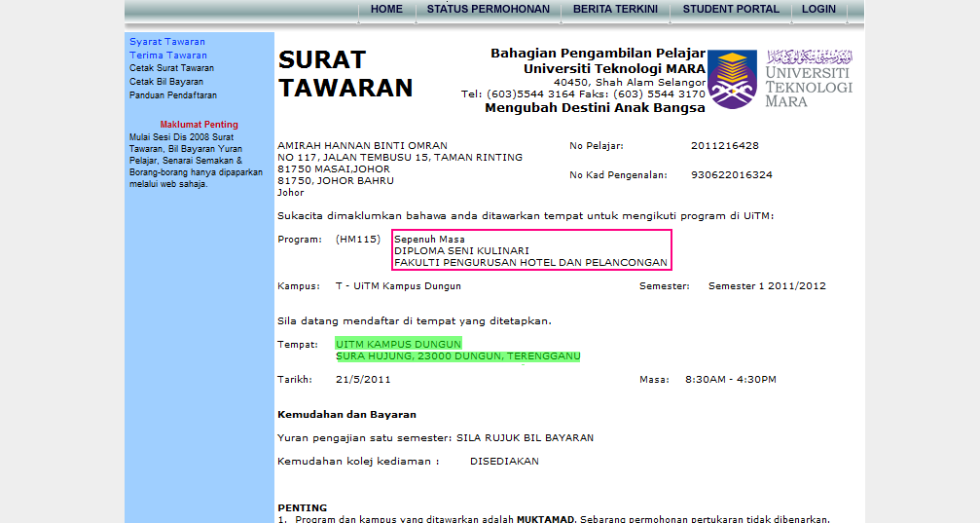Open the Syarat Tawaran sidebar link
Image resolution: width=980 pixels, height=523 pixels.
pyautogui.click(x=166, y=42)
